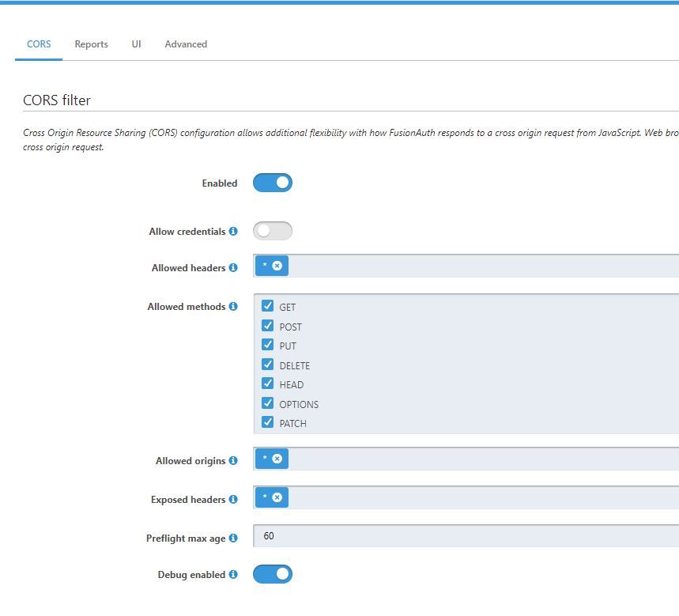Turn on Allow credentials switch
This screenshot has width=679, height=616.
click(273, 231)
